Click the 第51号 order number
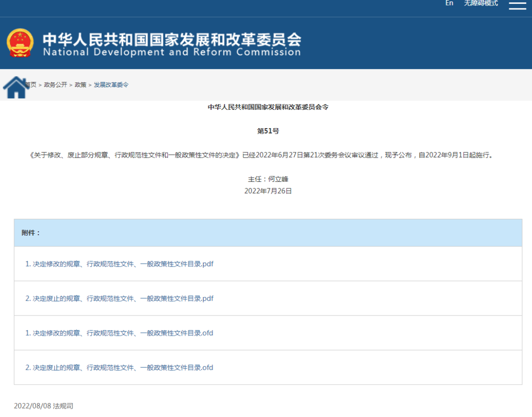The image size is (532, 417). point(268,131)
